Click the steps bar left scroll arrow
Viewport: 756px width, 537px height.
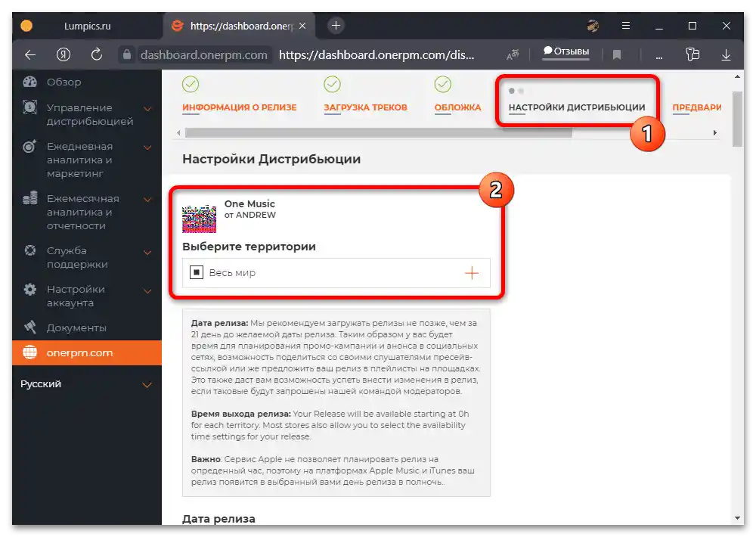(x=178, y=132)
